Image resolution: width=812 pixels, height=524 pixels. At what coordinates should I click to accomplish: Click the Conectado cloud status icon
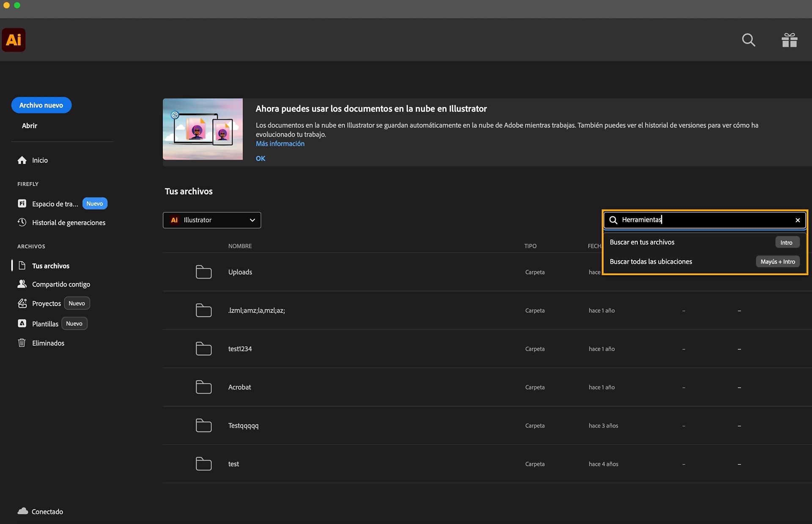[23, 511]
